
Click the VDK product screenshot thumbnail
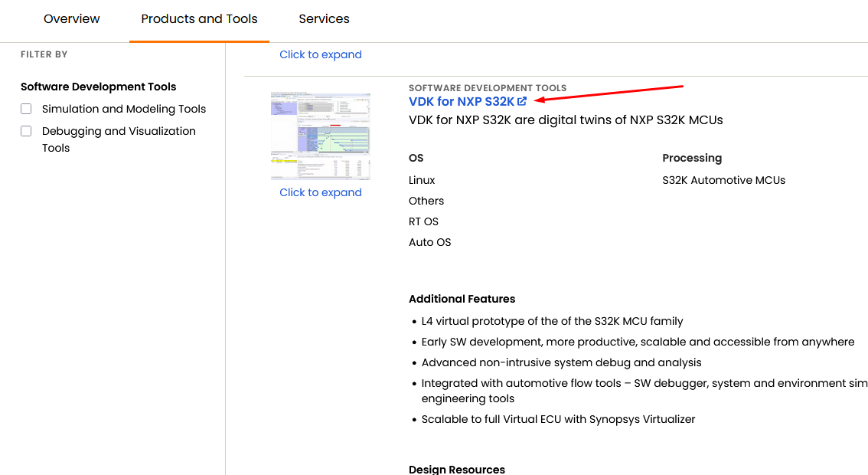click(320, 136)
